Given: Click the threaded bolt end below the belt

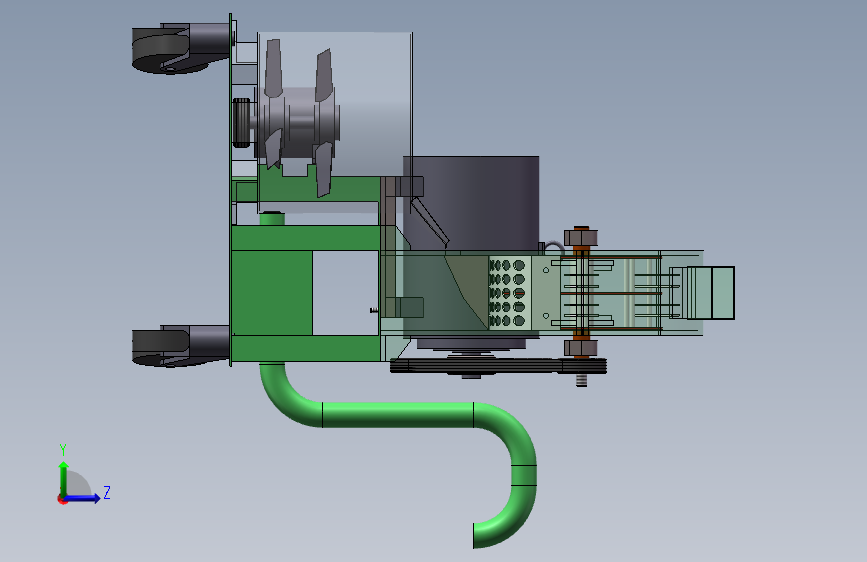Looking at the screenshot, I should click(x=581, y=381).
